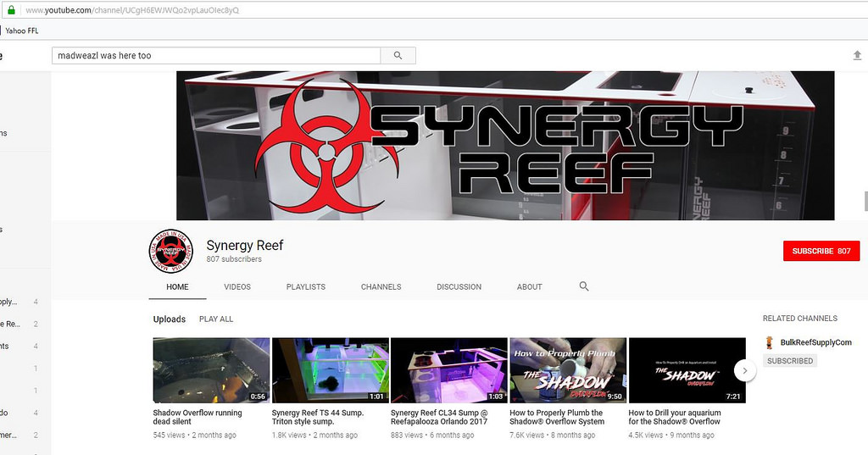This screenshot has height=455, width=868.
Task: Click the Synergy Reef banner image
Action: coord(505,146)
